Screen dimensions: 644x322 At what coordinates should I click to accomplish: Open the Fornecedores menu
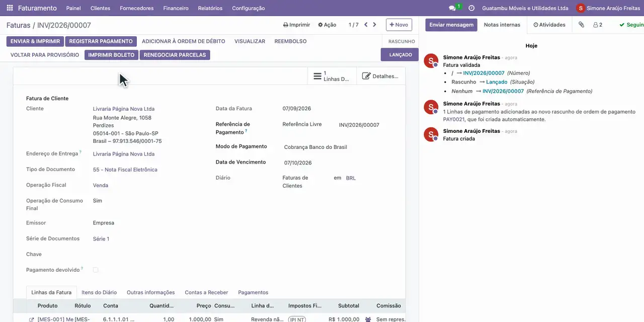point(137,8)
